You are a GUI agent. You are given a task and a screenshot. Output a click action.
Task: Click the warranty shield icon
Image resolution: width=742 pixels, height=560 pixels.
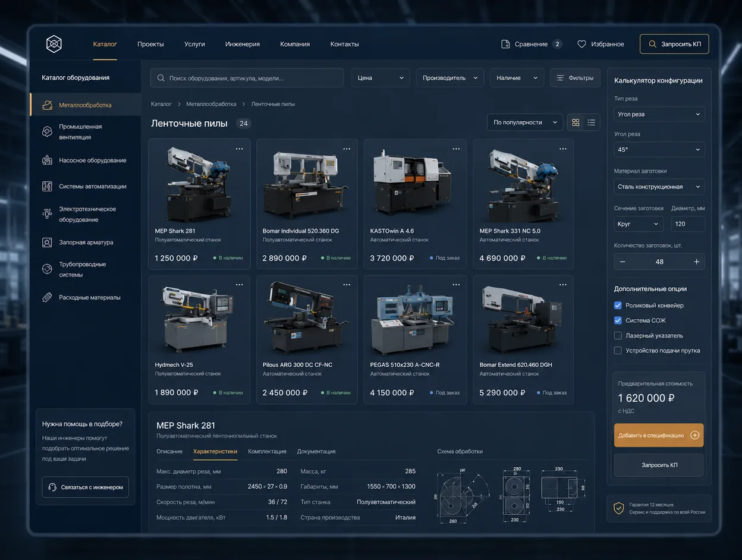(619, 508)
